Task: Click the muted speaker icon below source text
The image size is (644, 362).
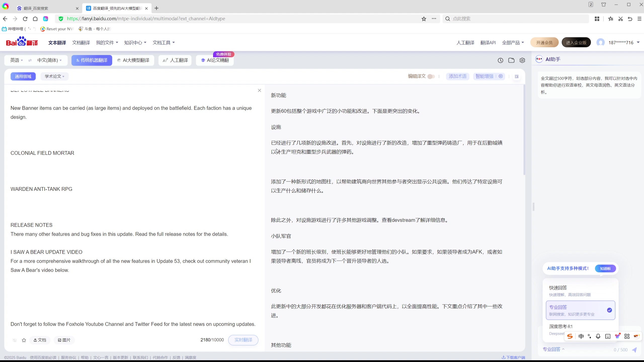Action: (15, 340)
